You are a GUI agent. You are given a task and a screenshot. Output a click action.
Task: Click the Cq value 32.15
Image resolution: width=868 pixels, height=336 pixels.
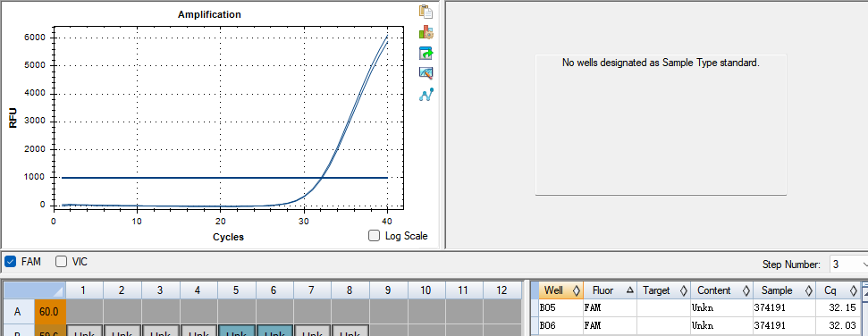coord(838,307)
